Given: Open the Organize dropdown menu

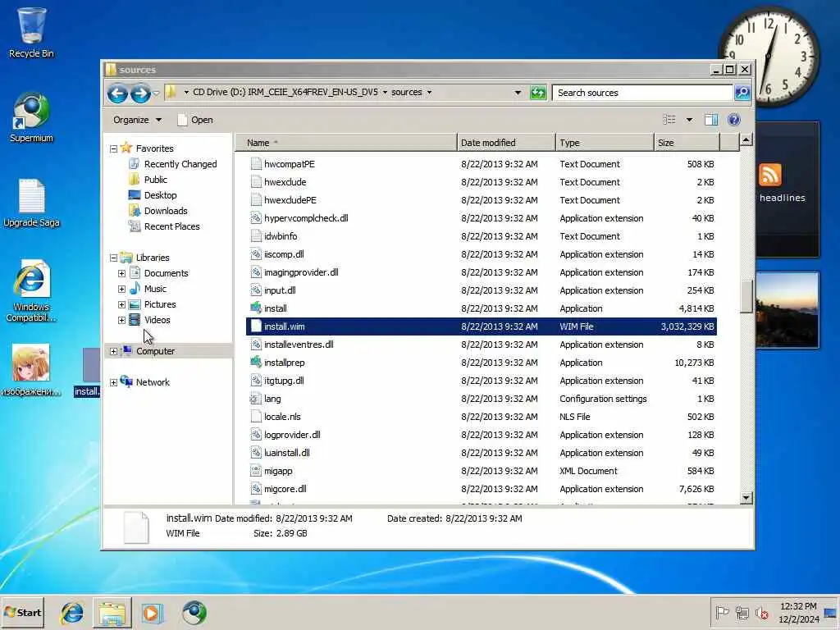Looking at the screenshot, I should [137, 120].
